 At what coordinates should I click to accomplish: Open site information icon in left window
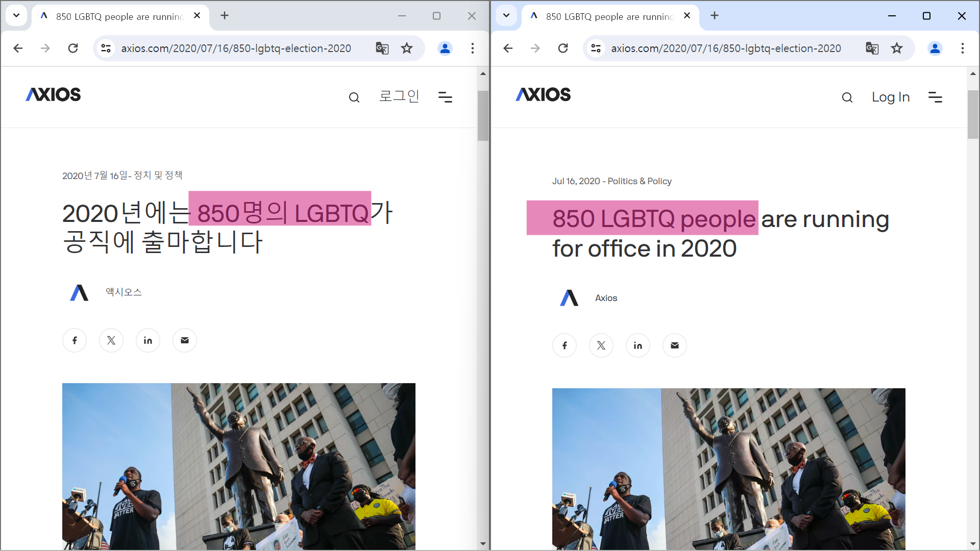pyautogui.click(x=106, y=48)
